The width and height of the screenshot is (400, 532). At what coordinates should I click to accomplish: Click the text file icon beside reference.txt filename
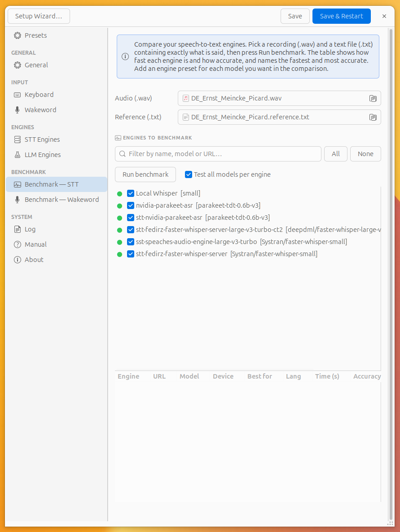click(186, 117)
